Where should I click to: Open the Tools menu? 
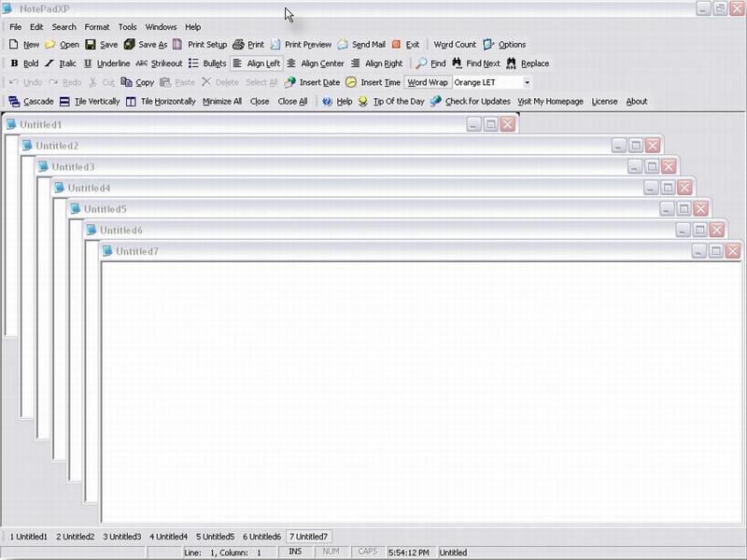[x=127, y=27]
